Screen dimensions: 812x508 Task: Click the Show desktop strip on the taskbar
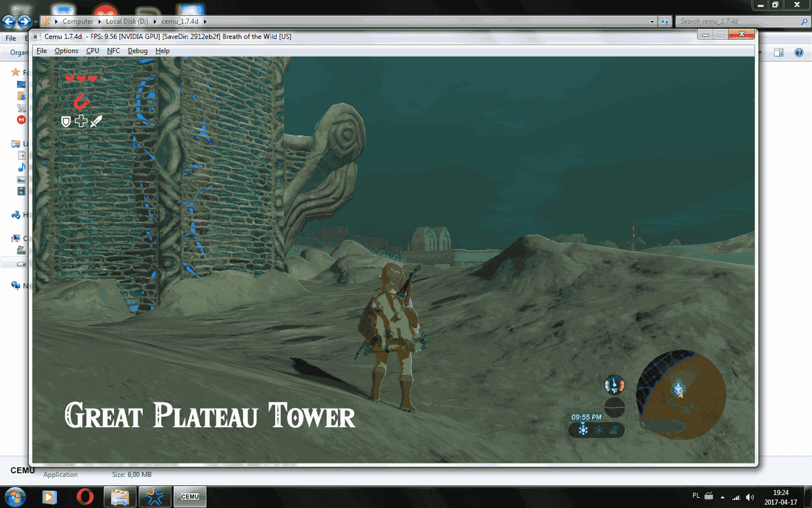808,497
